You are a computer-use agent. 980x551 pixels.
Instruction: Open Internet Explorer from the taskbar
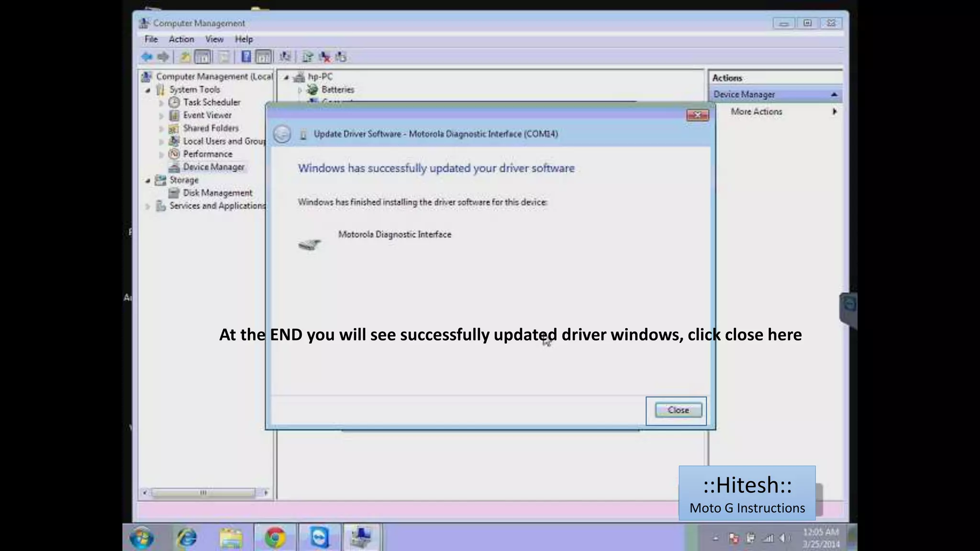(x=186, y=538)
